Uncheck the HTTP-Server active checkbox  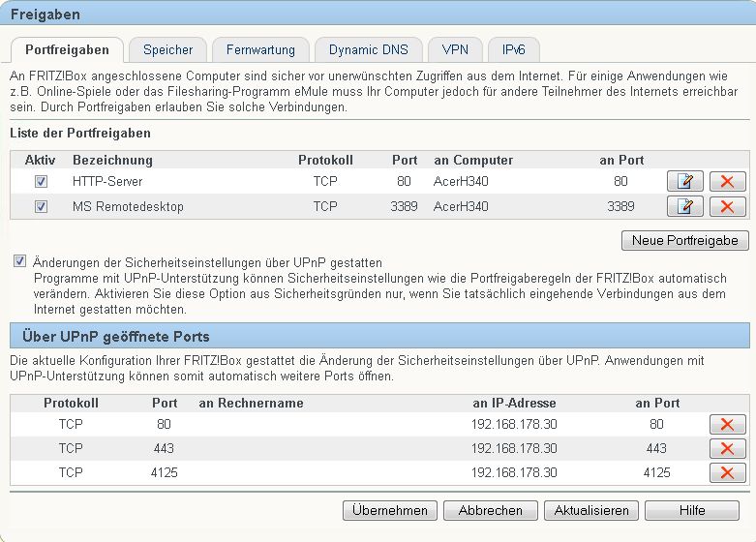pyautogui.click(x=41, y=181)
